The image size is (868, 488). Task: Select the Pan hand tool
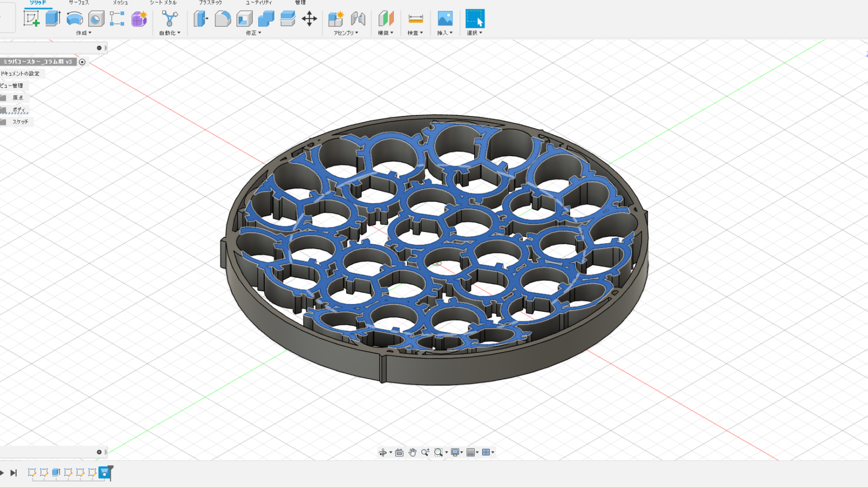pyautogui.click(x=412, y=452)
